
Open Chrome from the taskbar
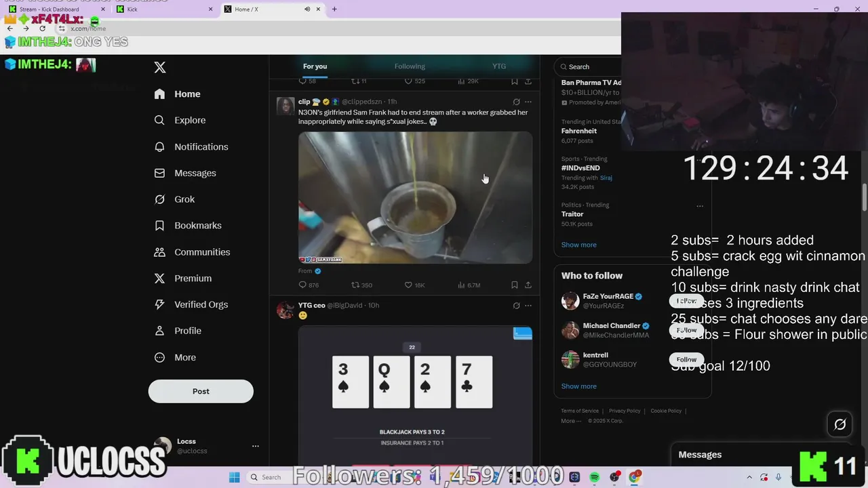point(635,477)
